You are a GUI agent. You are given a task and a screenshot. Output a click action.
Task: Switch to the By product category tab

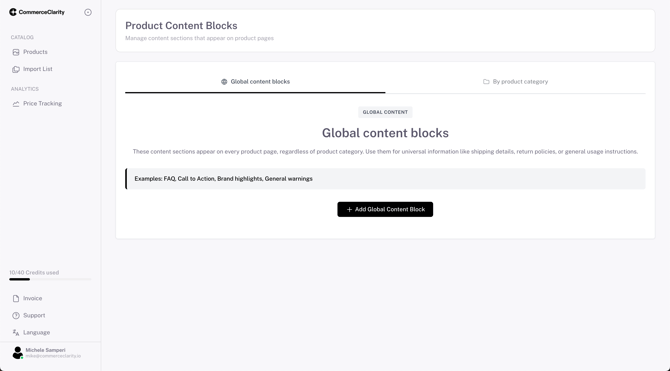pyautogui.click(x=515, y=82)
